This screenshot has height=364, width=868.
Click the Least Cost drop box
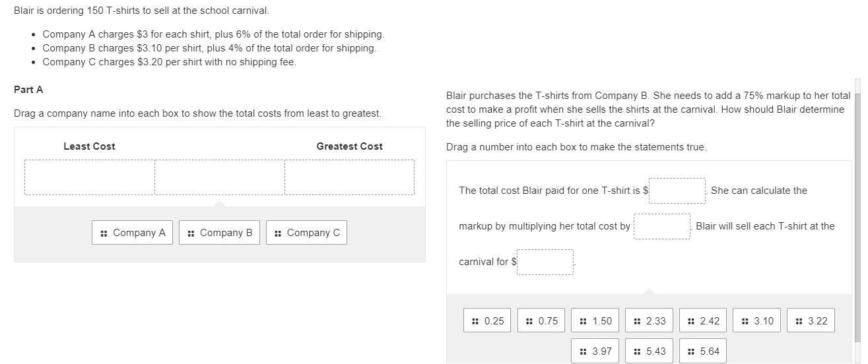click(x=90, y=177)
